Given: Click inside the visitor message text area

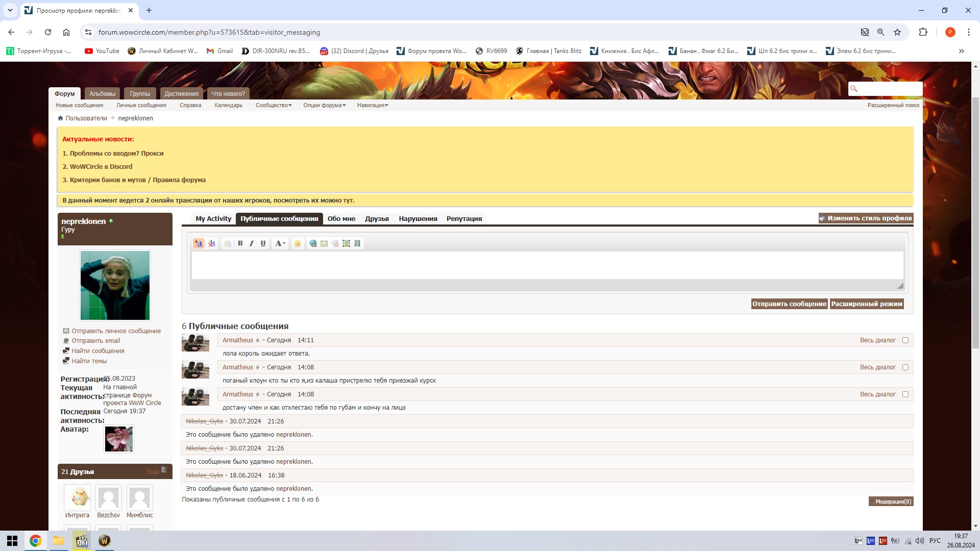Looking at the screenshot, I should point(546,265).
